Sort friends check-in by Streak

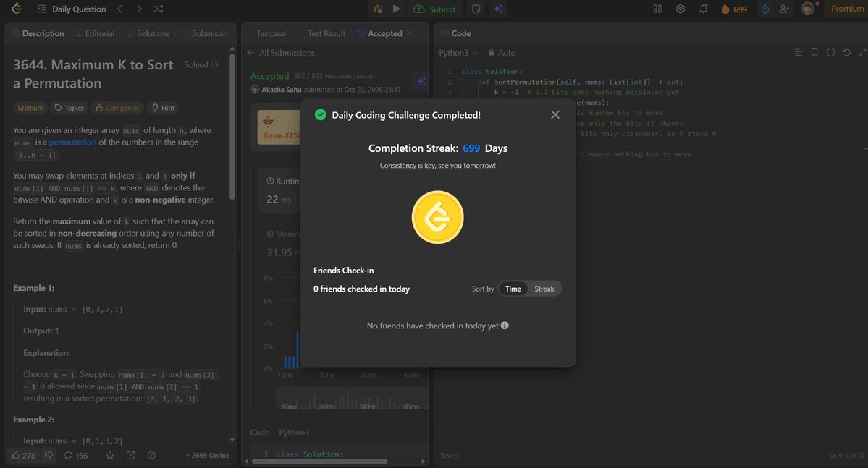point(544,289)
